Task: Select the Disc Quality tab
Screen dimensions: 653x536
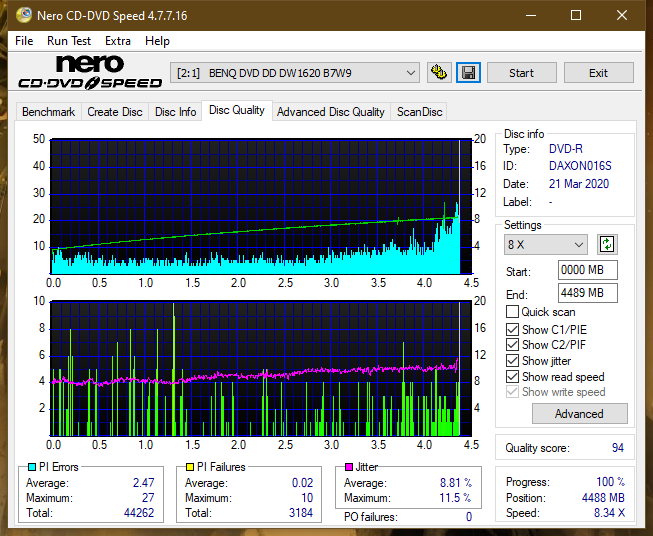Action: click(x=237, y=110)
